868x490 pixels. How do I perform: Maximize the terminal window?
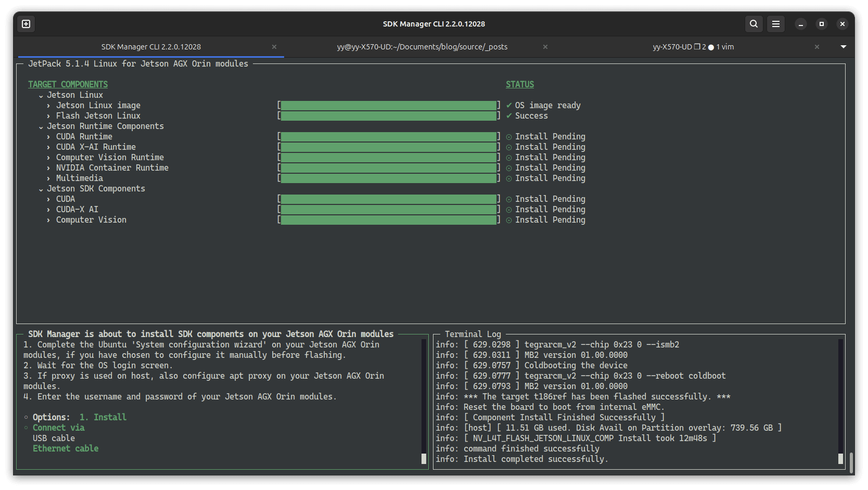822,24
